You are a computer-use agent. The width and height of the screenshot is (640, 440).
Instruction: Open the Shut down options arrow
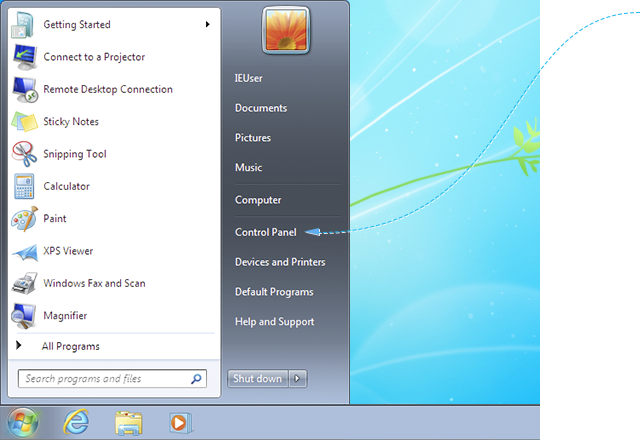(298, 378)
